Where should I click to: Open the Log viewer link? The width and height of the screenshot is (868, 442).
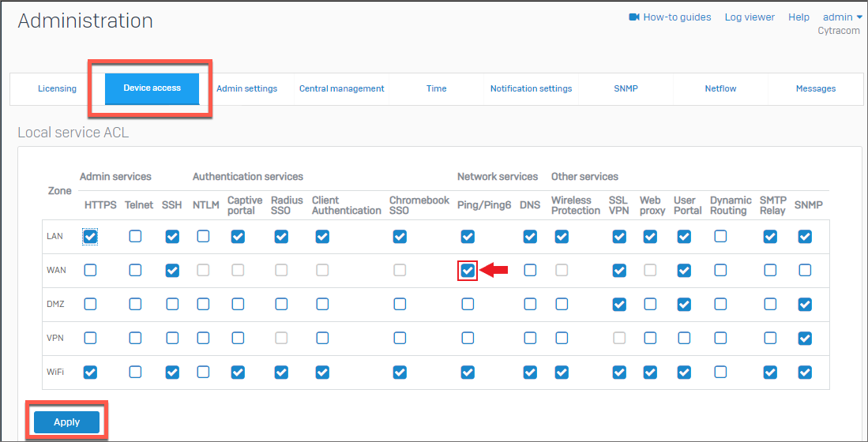pyautogui.click(x=749, y=17)
